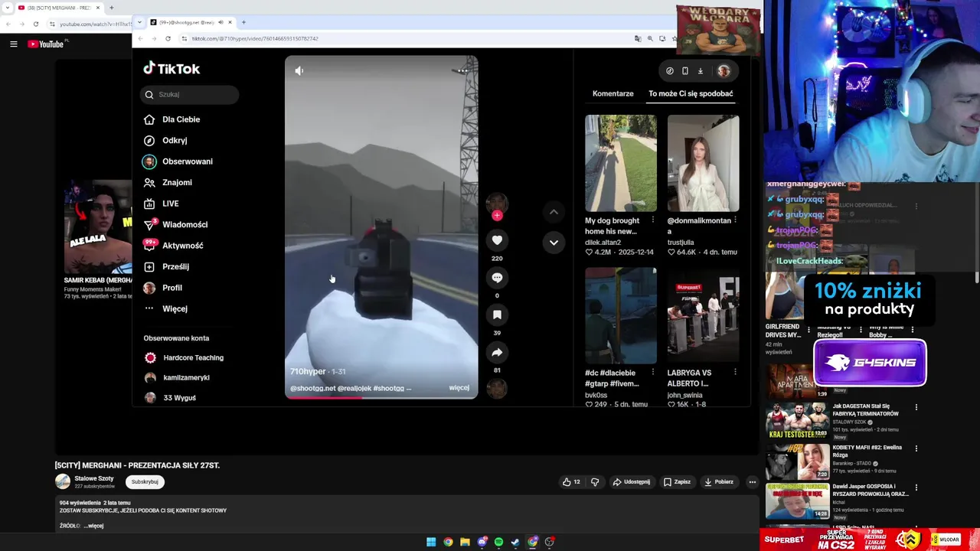Reload the TikTok browser page
This screenshot has height=551, width=980.
tap(168, 38)
